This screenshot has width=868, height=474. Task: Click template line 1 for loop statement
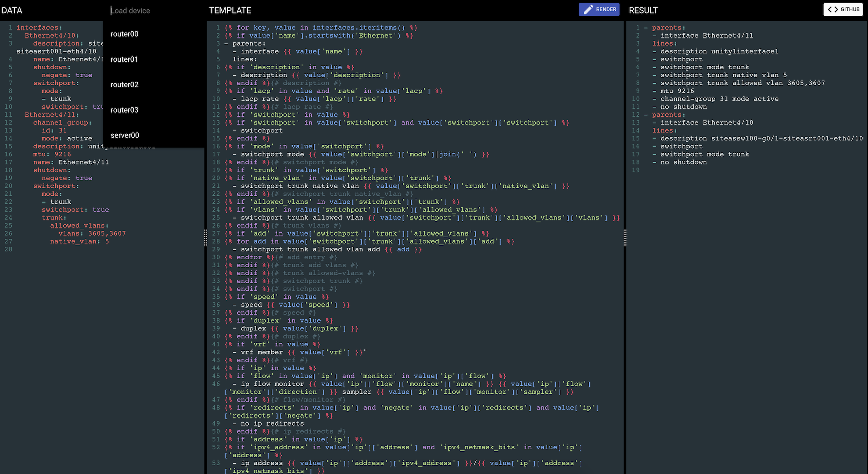[x=321, y=28]
